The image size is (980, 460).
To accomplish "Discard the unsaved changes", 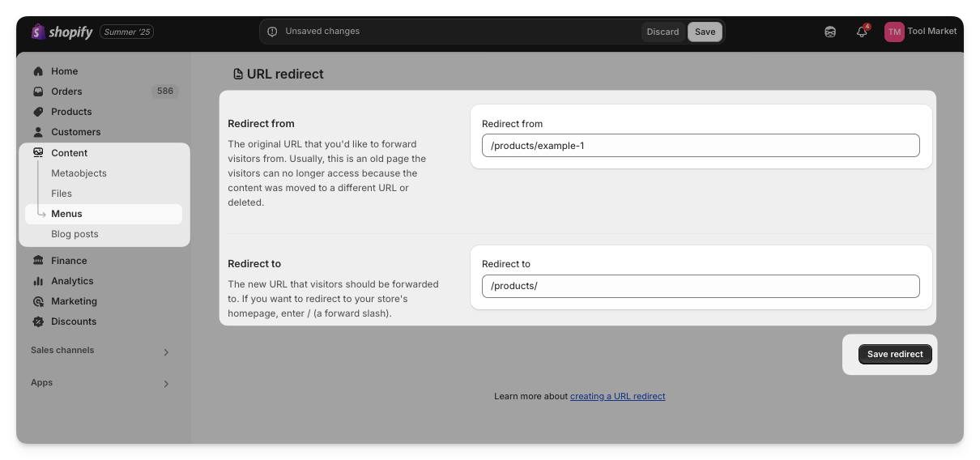I will (663, 32).
